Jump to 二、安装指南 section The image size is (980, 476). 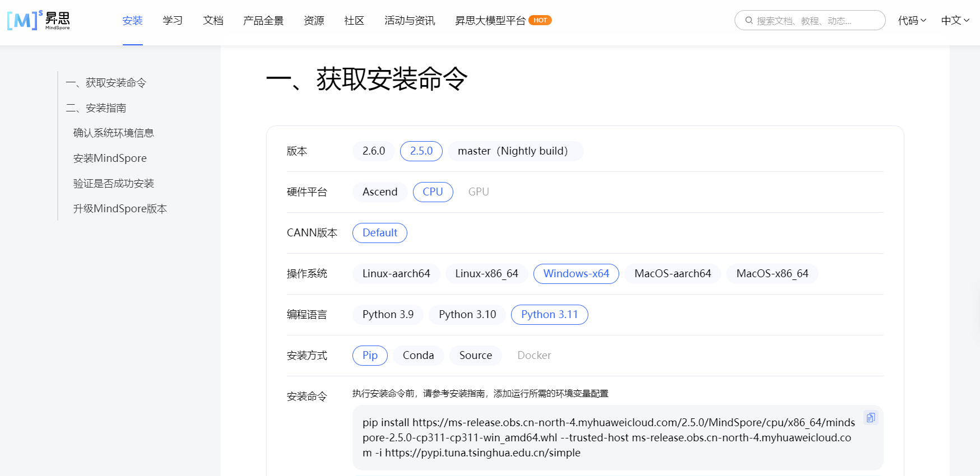pyautogui.click(x=96, y=108)
